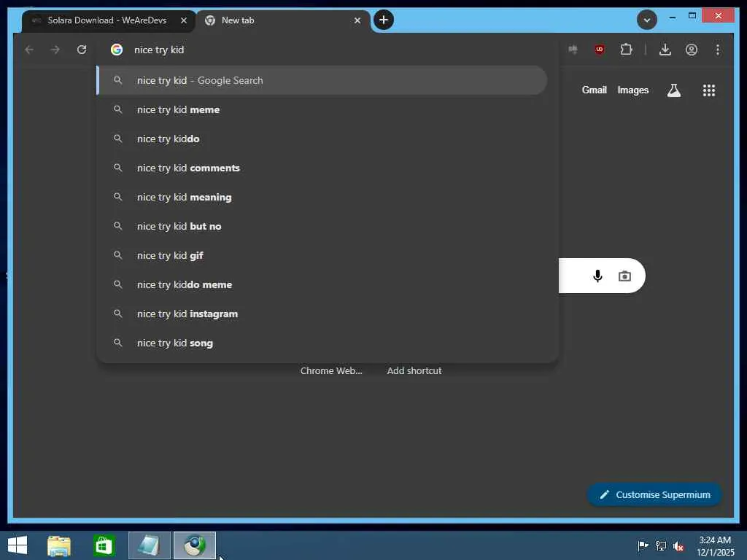Reload the current page
747x560 pixels.
[82, 50]
